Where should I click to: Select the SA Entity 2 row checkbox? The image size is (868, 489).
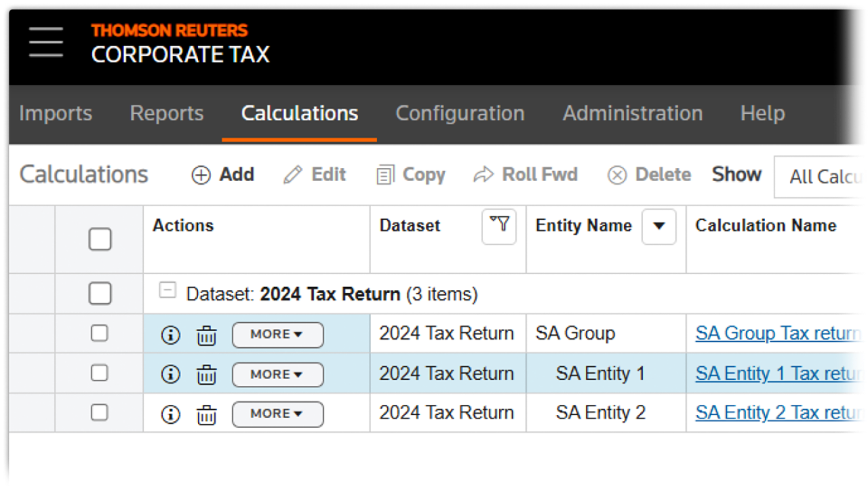coord(100,412)
